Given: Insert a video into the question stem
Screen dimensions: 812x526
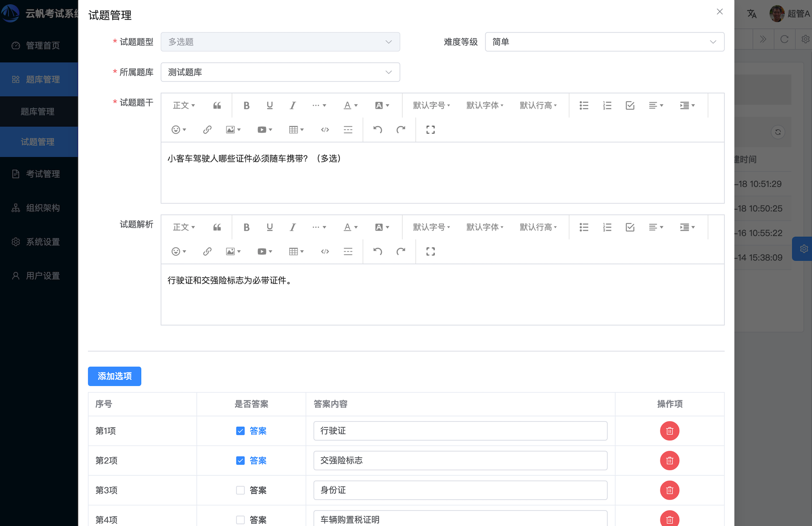Looking at the screenshot, I should click(x=262, y=129).
